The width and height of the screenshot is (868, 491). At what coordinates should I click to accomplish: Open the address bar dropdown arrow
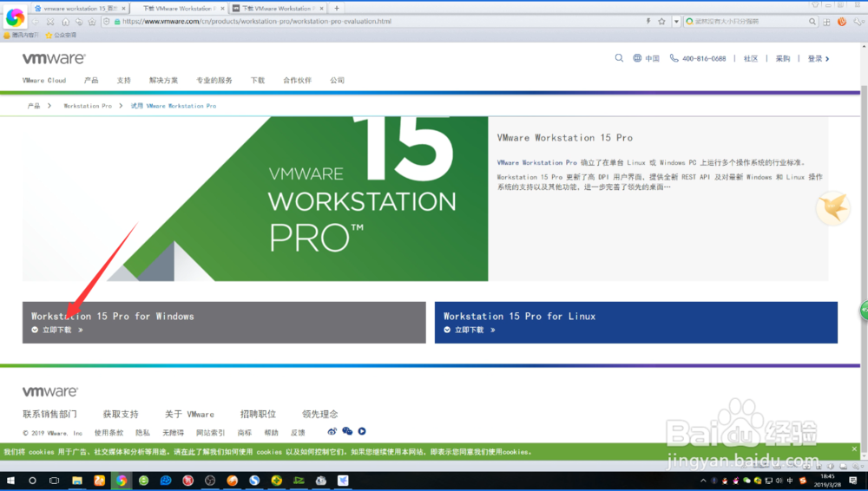pyautogui.click(x=676, y=22)
